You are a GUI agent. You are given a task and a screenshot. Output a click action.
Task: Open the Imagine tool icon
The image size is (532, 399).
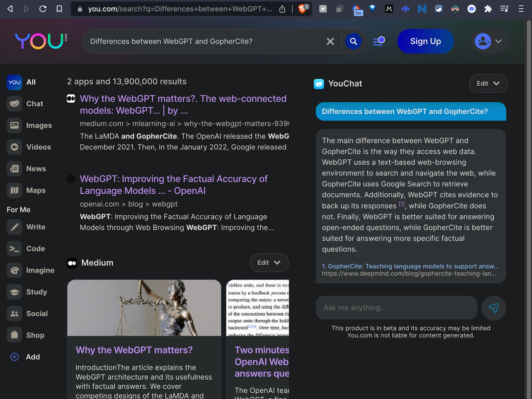pos(14,270)
